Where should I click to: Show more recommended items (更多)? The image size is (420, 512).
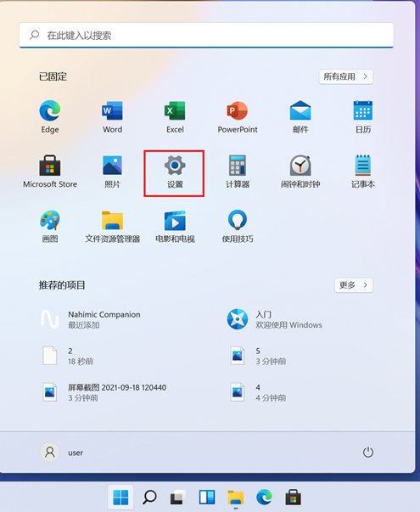click(x=354, y=285)
